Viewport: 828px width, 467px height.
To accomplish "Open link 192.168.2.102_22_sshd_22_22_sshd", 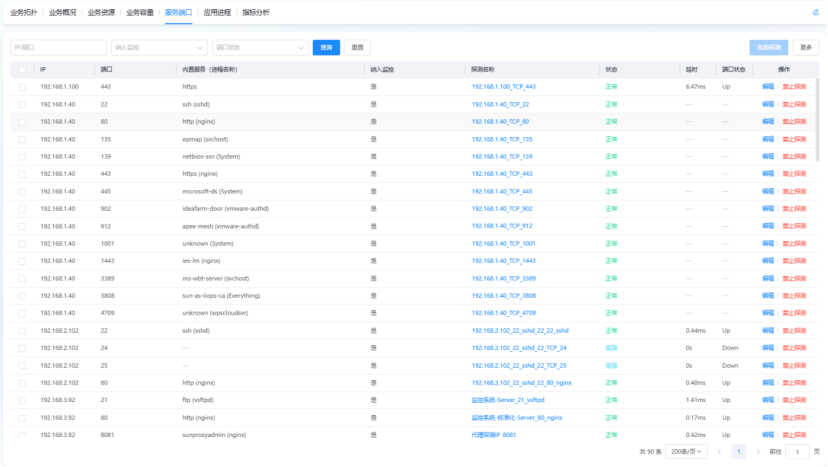I will click(x=520, y=331).
